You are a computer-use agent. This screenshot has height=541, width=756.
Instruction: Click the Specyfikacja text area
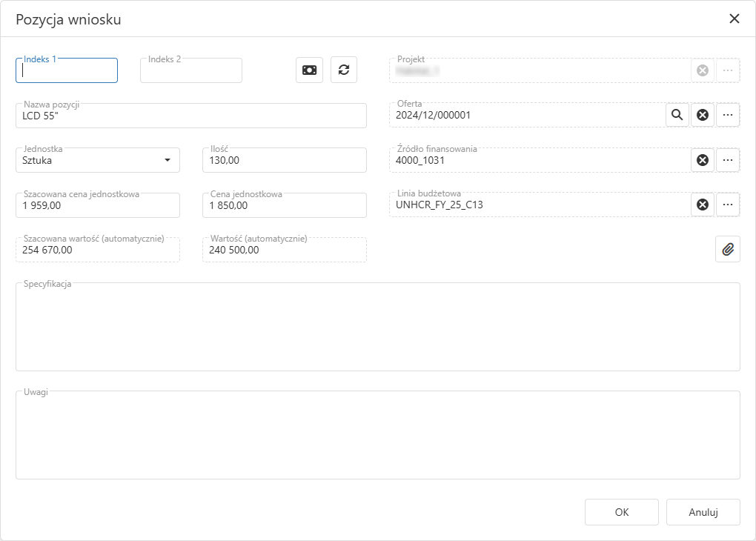pos(377,328)
